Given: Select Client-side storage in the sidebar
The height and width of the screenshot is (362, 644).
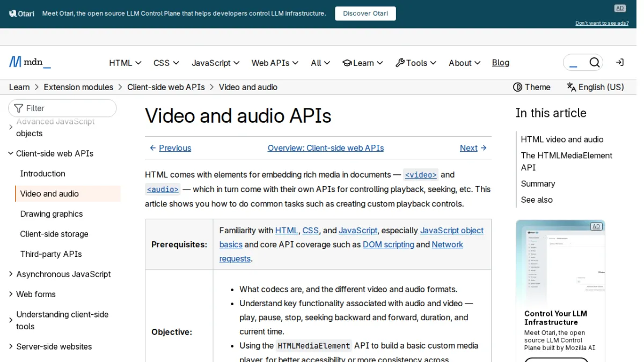Looking at the screenshot, I should click(x=54, y=234).
